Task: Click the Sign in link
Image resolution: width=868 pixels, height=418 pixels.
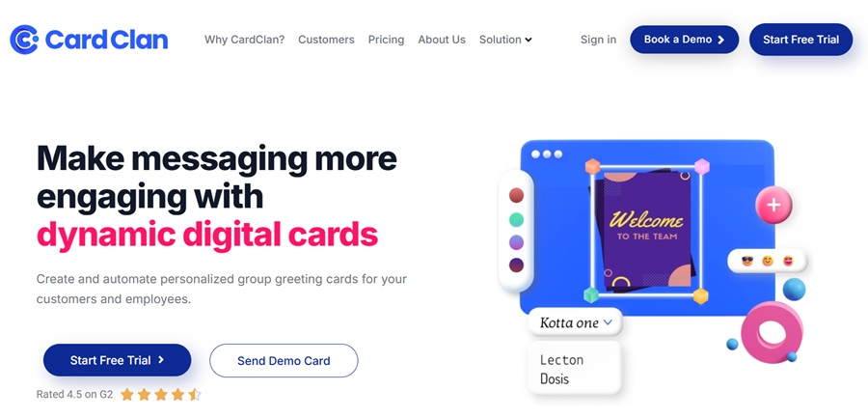Action: tap(598, 40)
